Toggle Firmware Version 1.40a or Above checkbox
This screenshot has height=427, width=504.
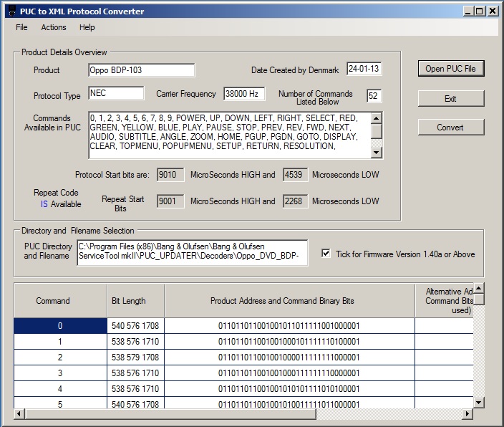pyautogui.click(x=326, y=254)
